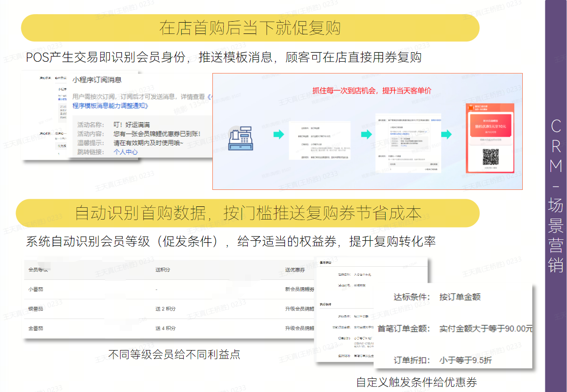Click the 实付金额大于等于90.00元 value
The image size is (567, 392).
(x=485, y=328)
